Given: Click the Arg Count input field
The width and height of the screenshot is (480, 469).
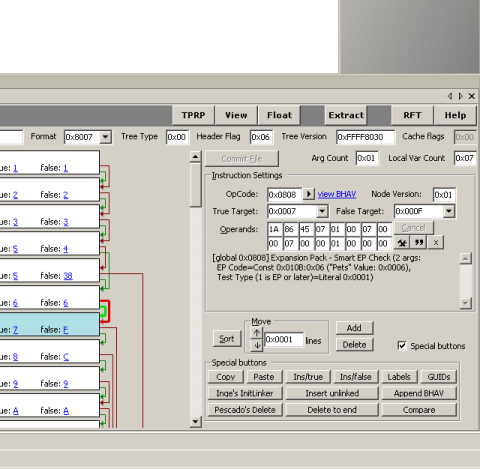Looking at the screenshot, I should point(367,158).
